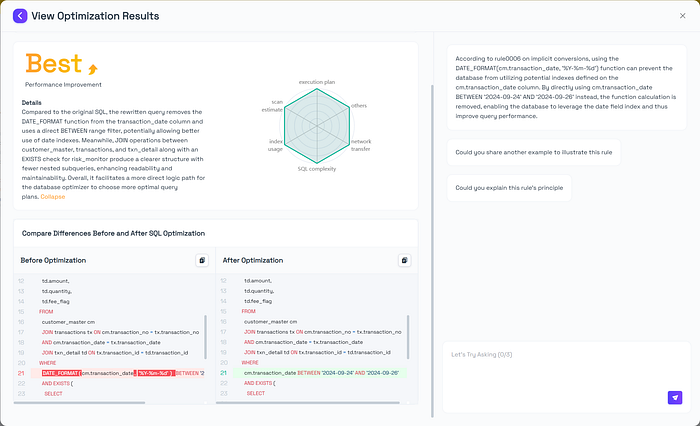Click the radar chart's scan estimate label
Image resolution: width=700 pixels, height=426 pixels.
click(x=272, y=106)
